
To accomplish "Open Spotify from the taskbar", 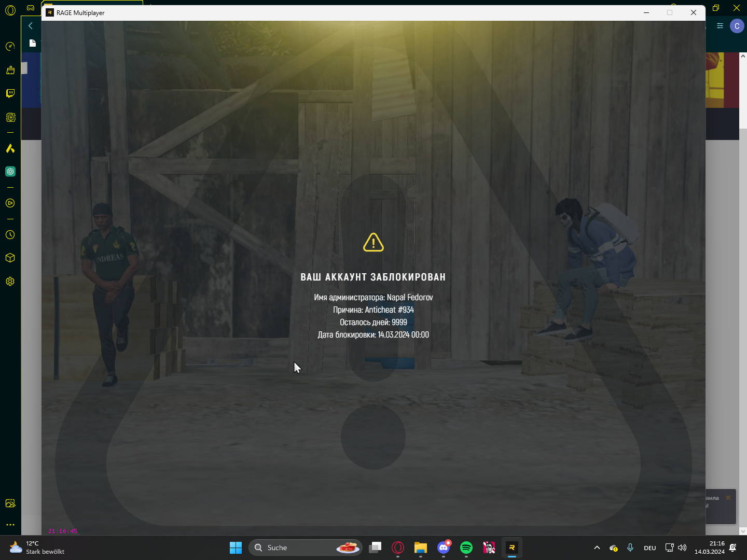I will pos(466,548).
